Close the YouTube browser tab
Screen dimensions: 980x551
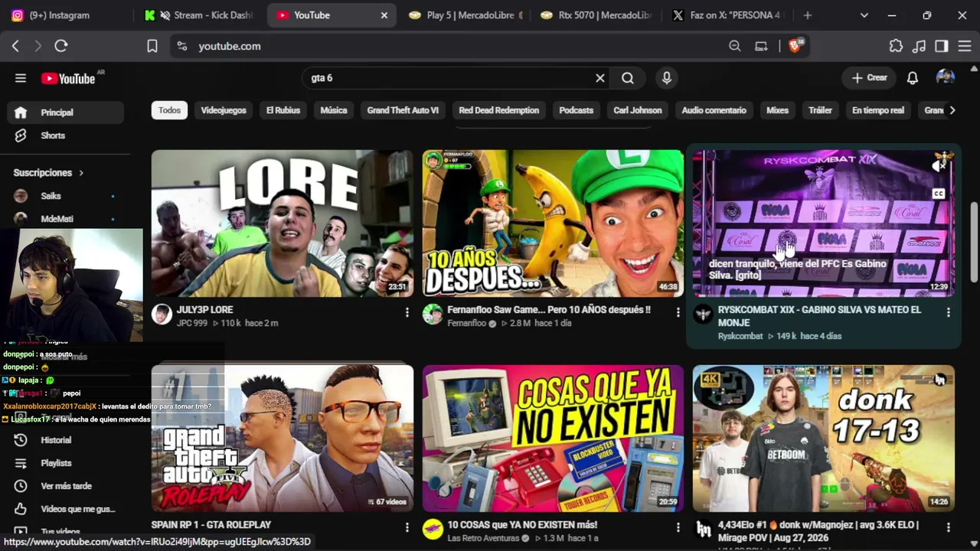pos(384,15)
